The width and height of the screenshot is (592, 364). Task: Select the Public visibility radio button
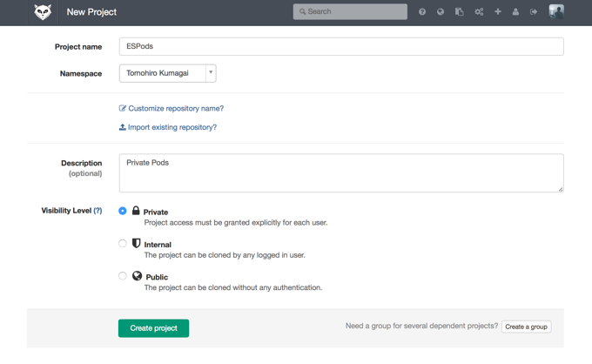[123, 276]
